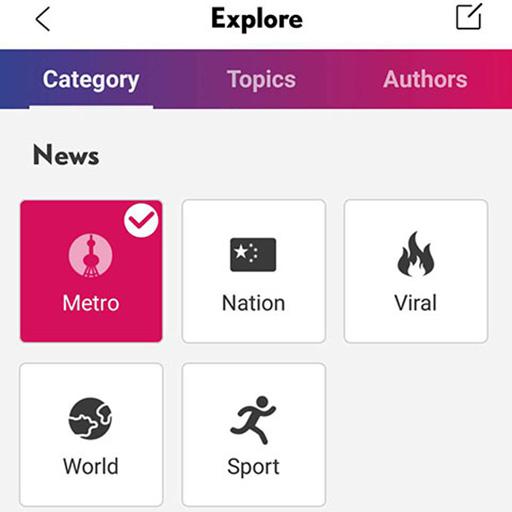Click the News section heading

[x=66, y=155]
